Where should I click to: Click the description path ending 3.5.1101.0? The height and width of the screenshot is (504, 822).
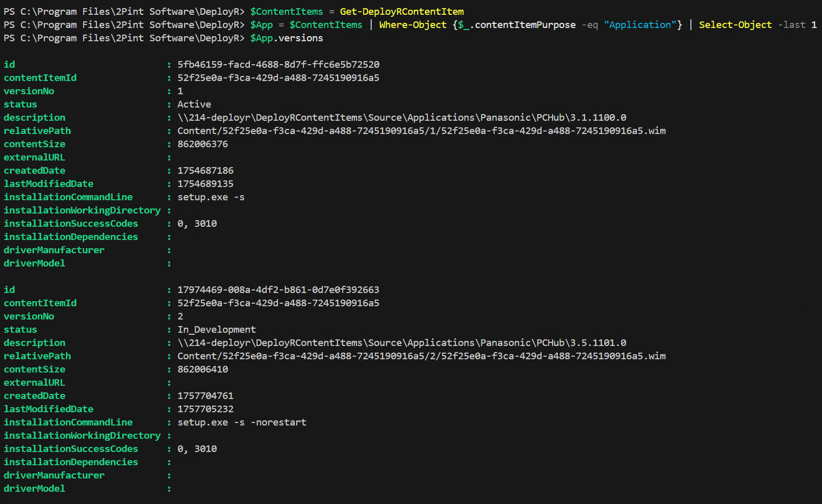[402, 343]
